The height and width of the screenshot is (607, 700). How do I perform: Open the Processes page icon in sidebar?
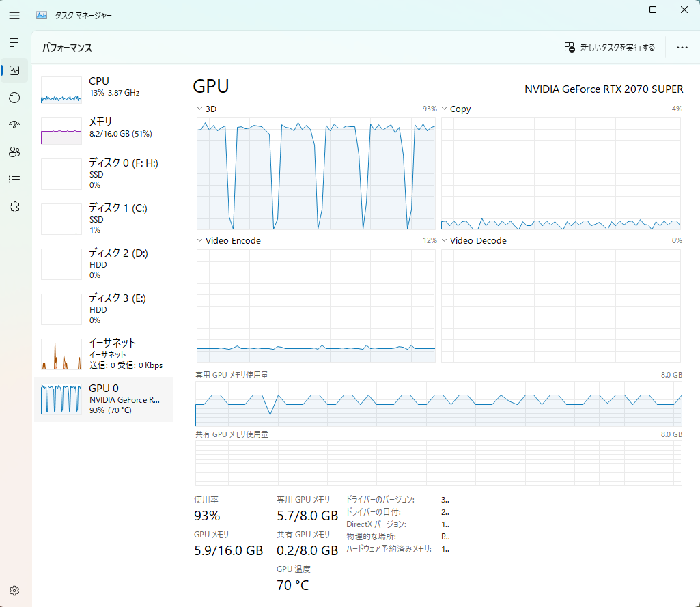pyautogui.click(x=14, y=43)
